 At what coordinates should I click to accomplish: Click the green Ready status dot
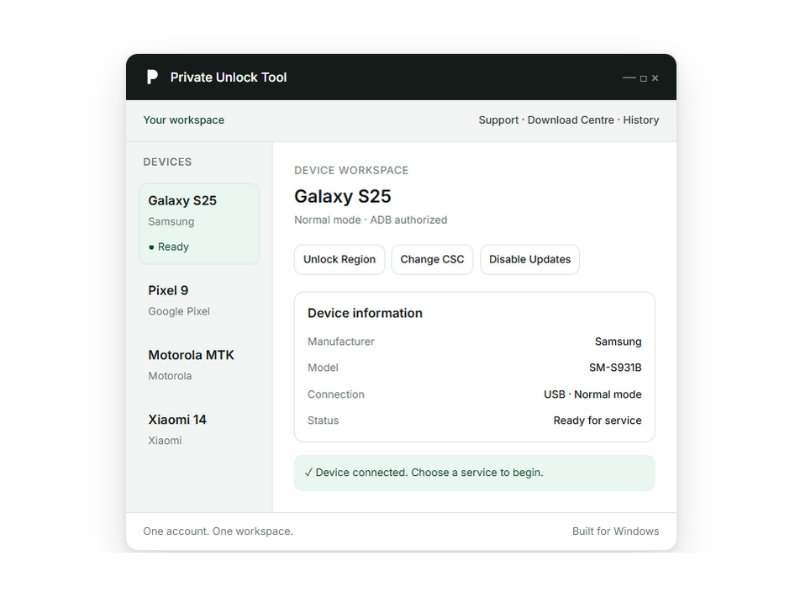[x=151, y=247]
